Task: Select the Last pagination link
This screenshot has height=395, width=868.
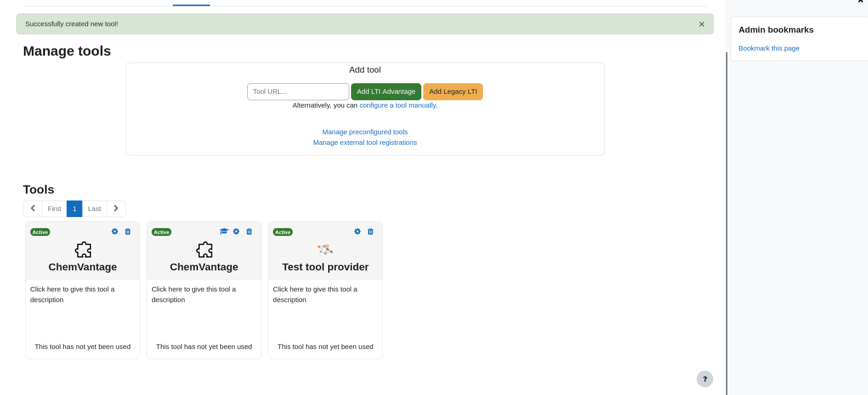Action: pos(94,209)
